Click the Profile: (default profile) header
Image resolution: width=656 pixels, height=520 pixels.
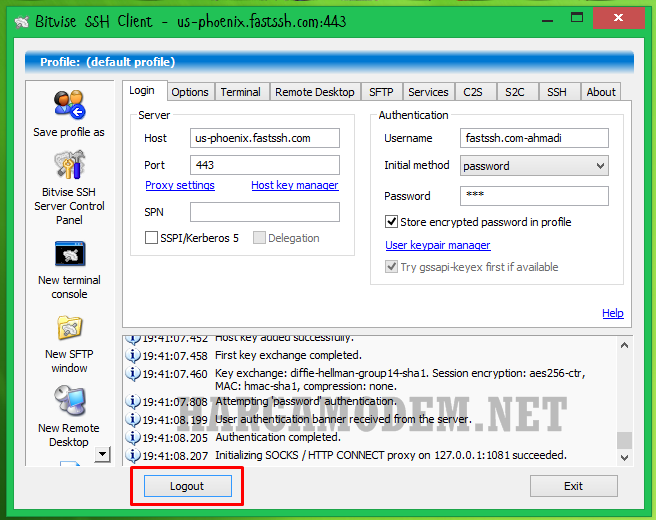tap(329, 62)
